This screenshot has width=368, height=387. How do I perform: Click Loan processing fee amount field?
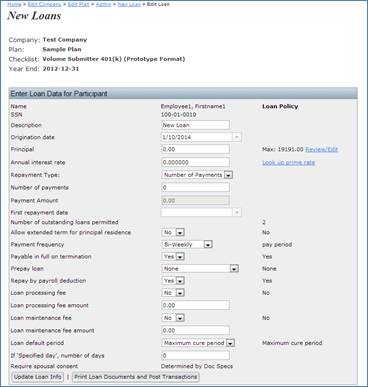point(195,305)
